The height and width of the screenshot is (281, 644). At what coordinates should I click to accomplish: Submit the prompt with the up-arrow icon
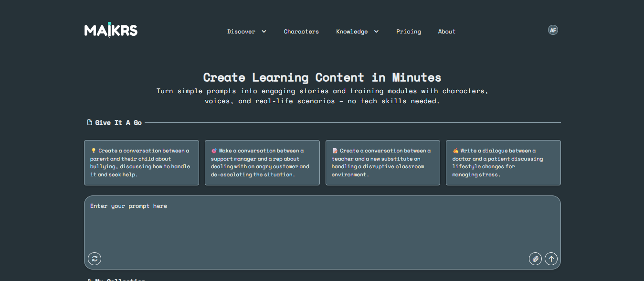[551, 259]
